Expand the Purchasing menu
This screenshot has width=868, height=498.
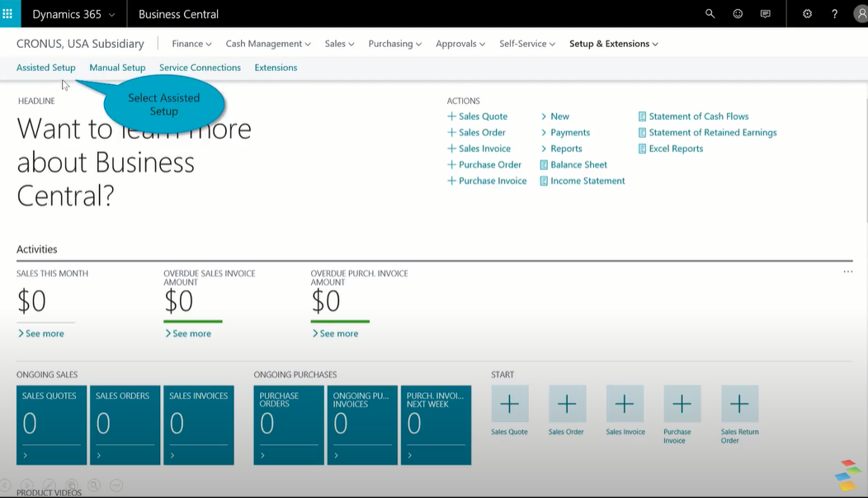click(394, 44)
